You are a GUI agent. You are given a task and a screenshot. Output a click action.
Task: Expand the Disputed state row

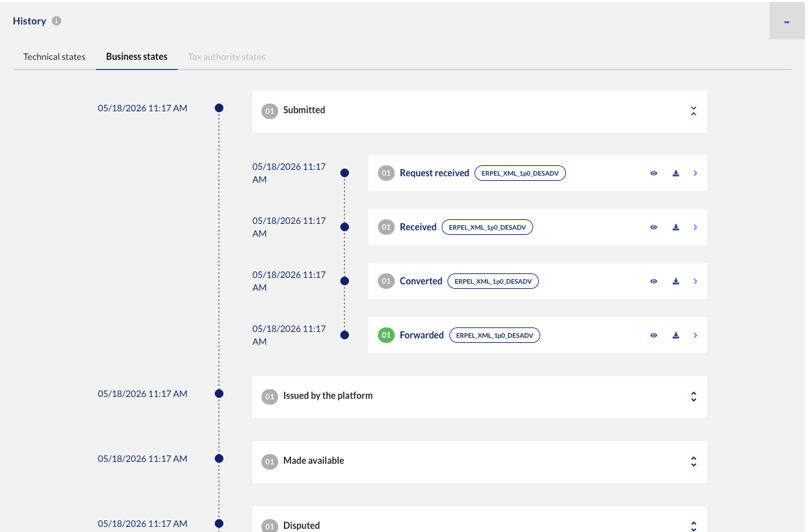pyautogui.click(x=693, y=526)
